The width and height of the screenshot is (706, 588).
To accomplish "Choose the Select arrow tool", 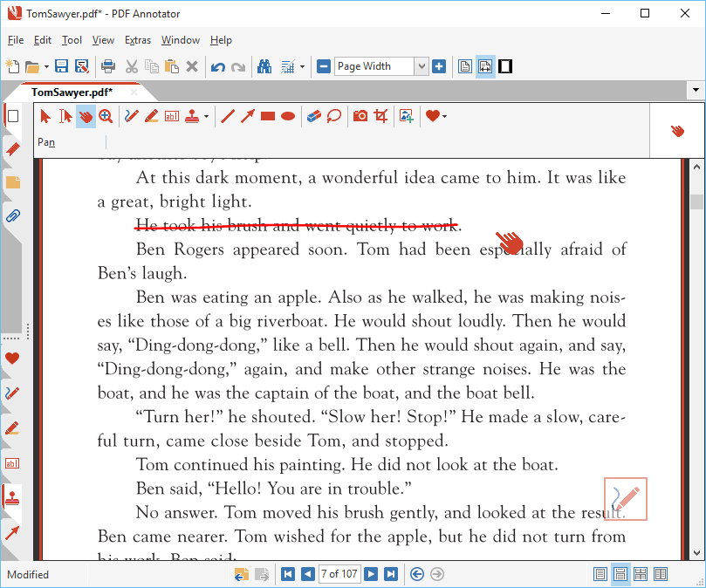I will pos(45,117).
